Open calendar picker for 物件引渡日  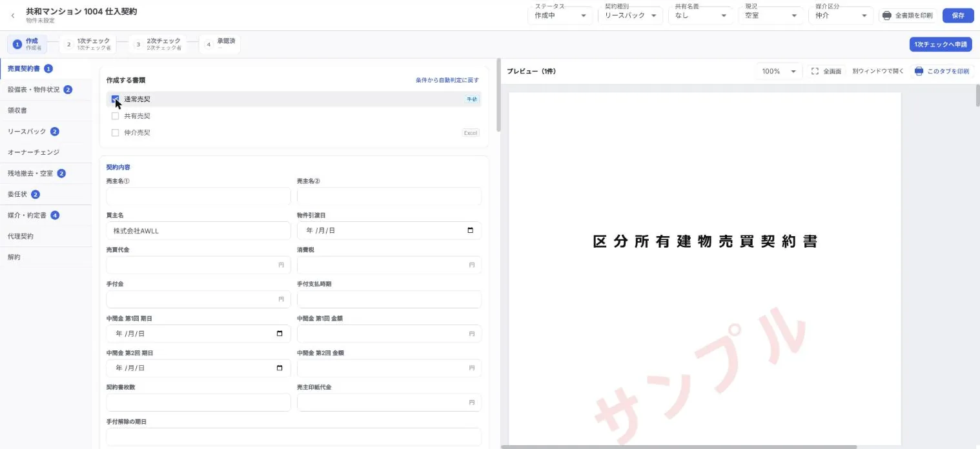tap(470, 230)
